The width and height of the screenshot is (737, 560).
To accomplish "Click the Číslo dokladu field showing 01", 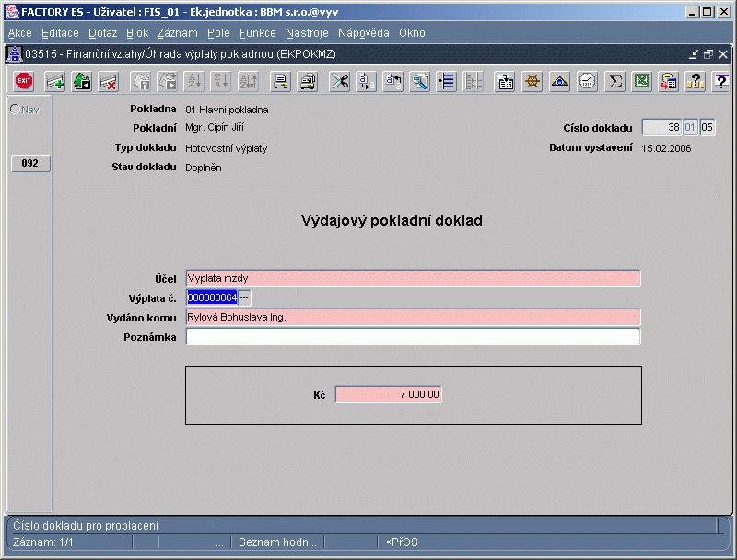I will (x=690, y=127).
